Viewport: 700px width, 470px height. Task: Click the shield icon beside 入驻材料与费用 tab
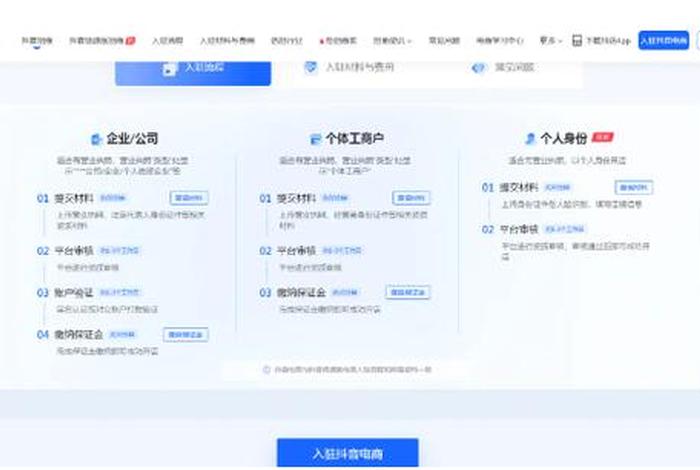click(311, 67)
